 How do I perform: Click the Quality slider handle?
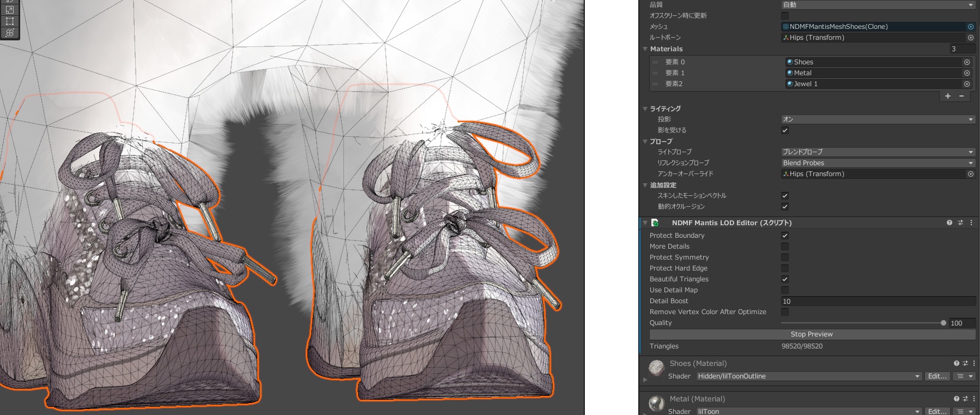[943, 323]
